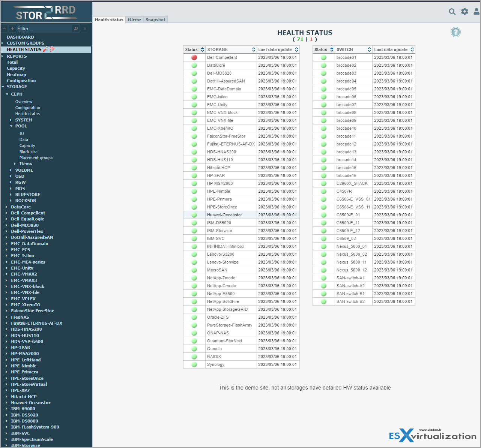Expand the Dell-Compellent tree node
Viewport: 481px width, 448px height.
[7, 213]
